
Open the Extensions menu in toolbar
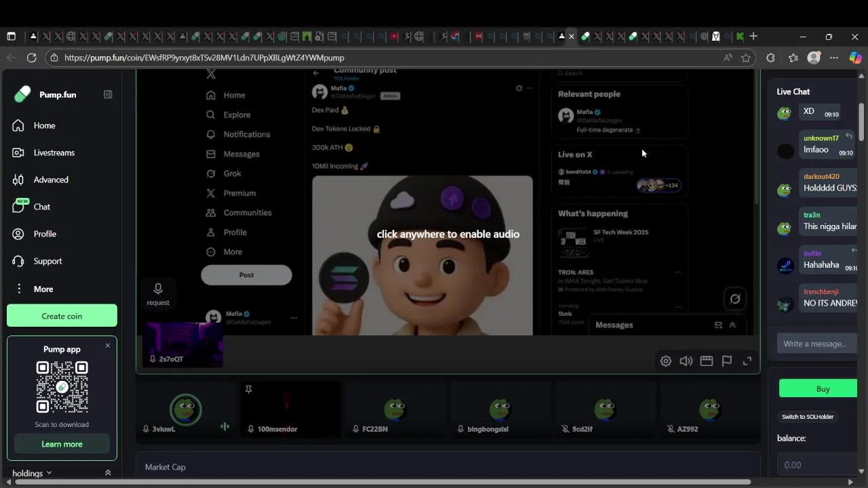coord(770,58)
